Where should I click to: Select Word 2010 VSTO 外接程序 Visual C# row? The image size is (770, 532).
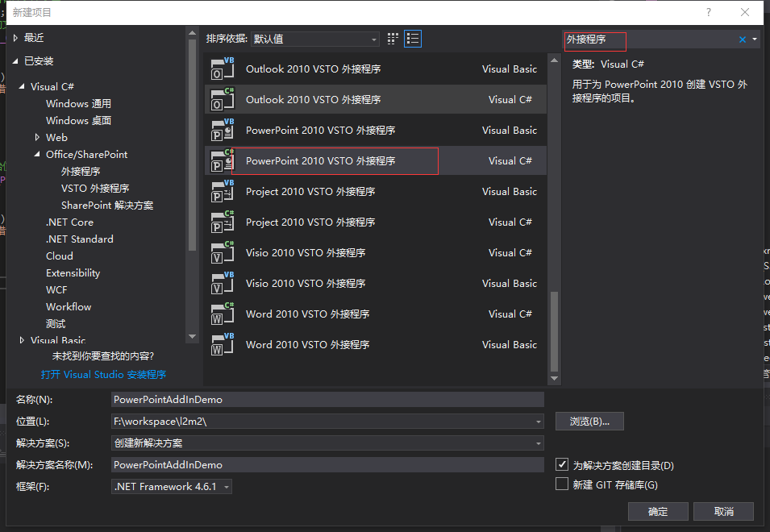375,314
